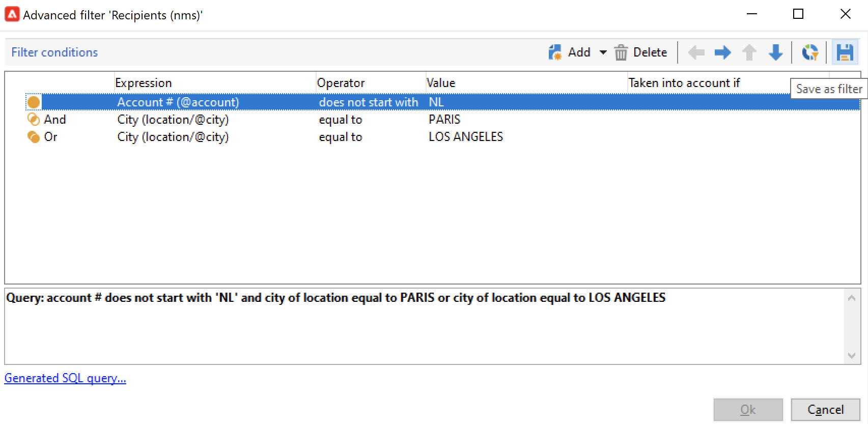Click the Save as filter disk icon
Viewport: 868px width, 424px height.
click(845, 52)
